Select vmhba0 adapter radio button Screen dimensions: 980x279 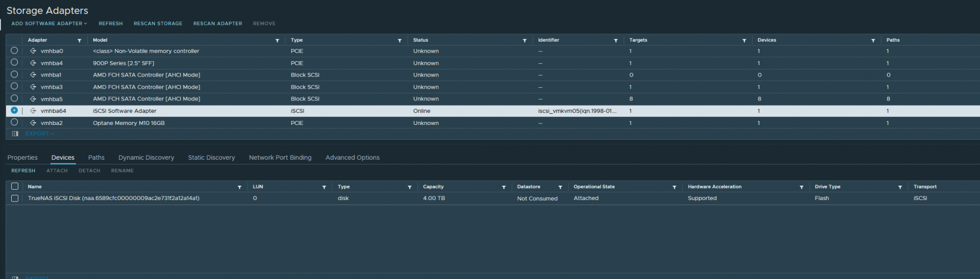pyautogui.click(x=14, y=50)
